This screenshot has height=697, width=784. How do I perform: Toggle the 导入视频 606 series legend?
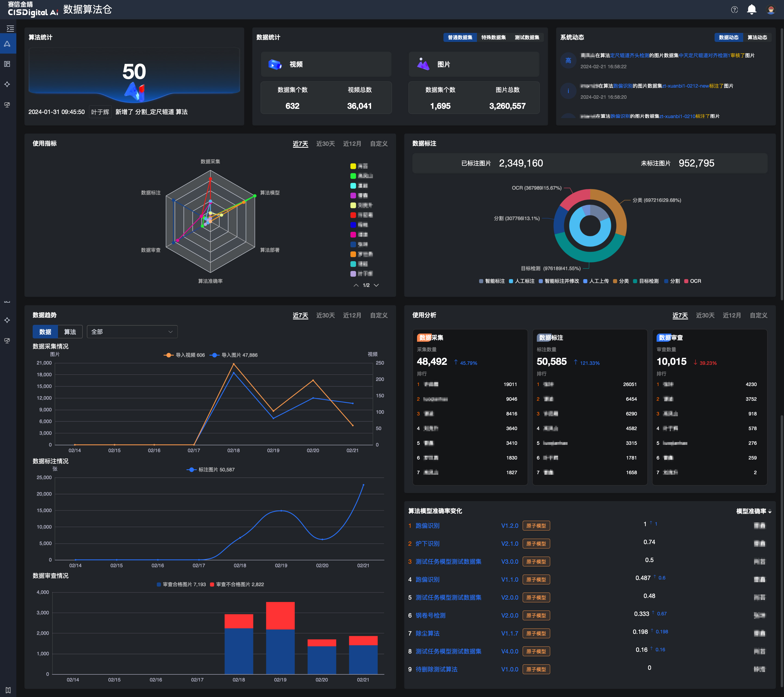(x=184, y=355)
